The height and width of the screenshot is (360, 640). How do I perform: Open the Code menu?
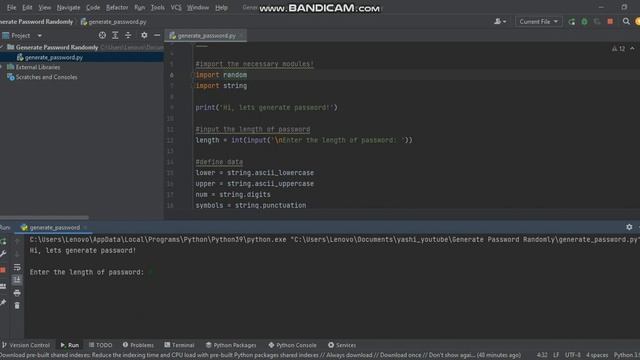coord(93,7)
